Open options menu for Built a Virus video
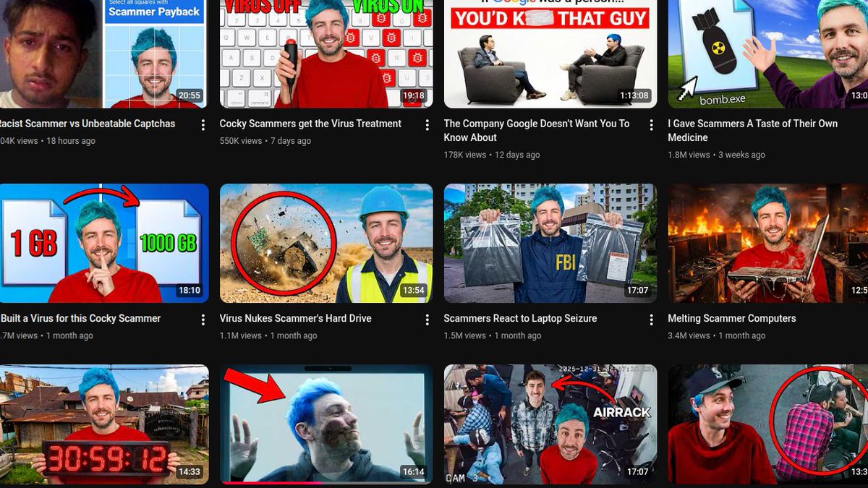 pos(203,320)
